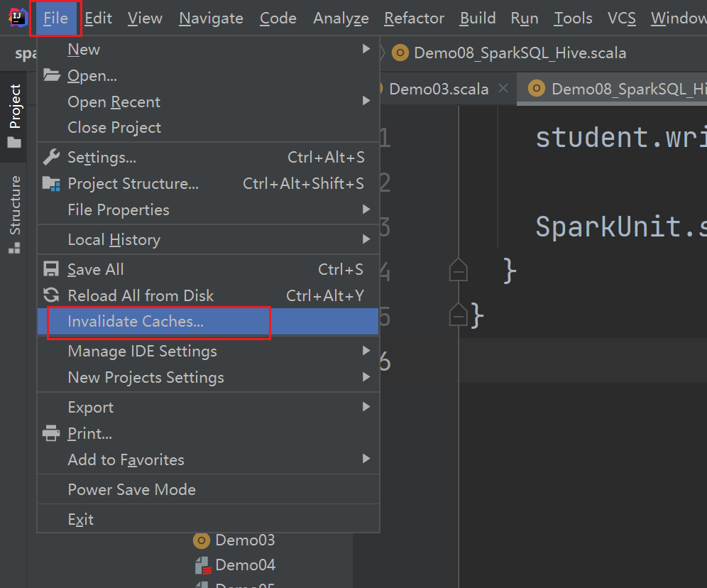
Task: Open the Edit menu
Action: 98,18
